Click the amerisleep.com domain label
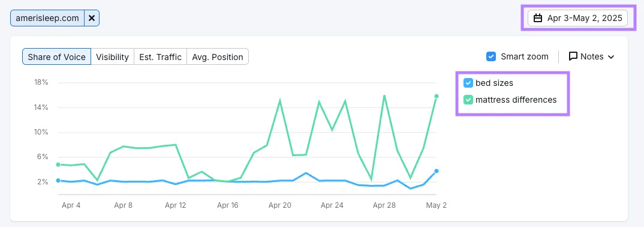644x227 pixels. 47,18
